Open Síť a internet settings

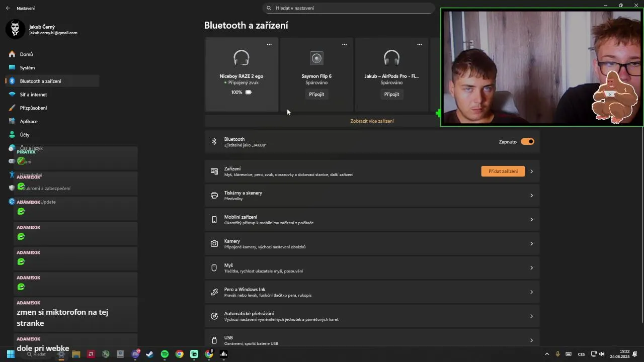click(52, 95)
